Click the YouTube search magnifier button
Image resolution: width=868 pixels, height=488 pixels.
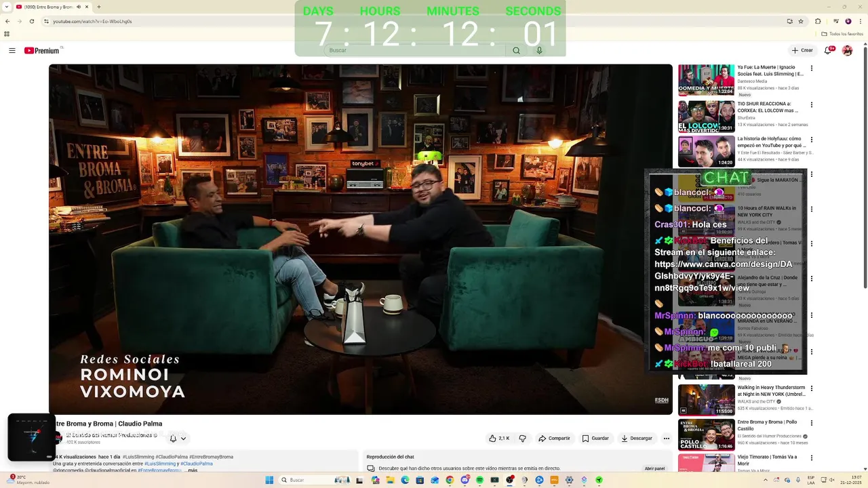click(516, 50)
